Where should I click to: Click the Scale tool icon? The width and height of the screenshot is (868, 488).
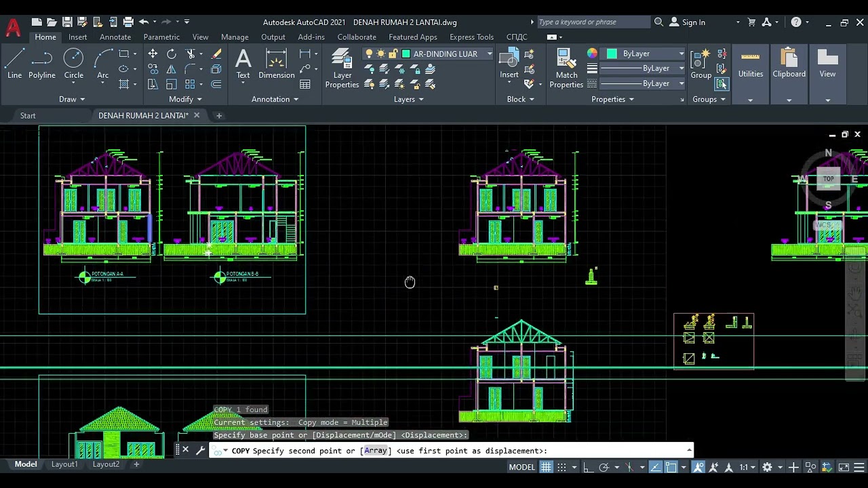coord(172,84)
